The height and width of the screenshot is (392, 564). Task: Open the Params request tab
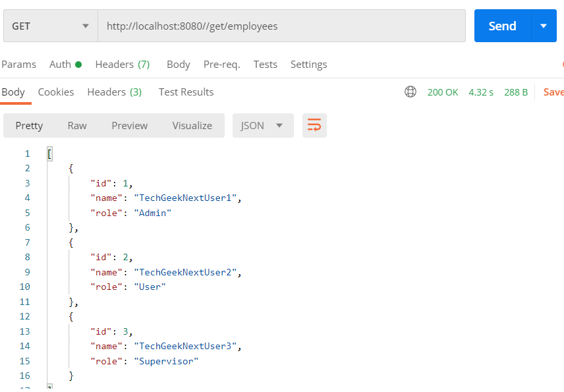(x=18, y=65)
